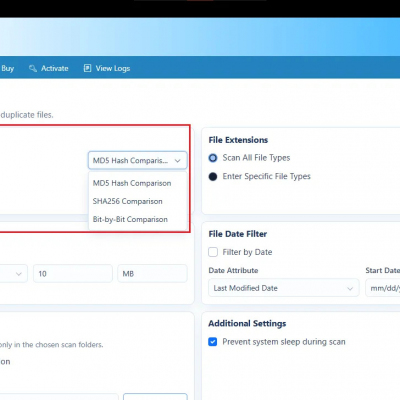
Task: Click the View Logs document icon
Action: [87, 68]
